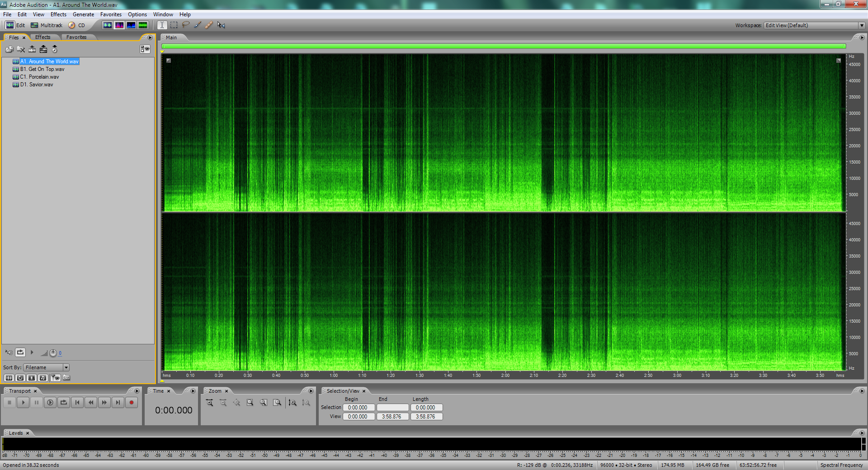Open the File menu

click(x=7, y=14)
